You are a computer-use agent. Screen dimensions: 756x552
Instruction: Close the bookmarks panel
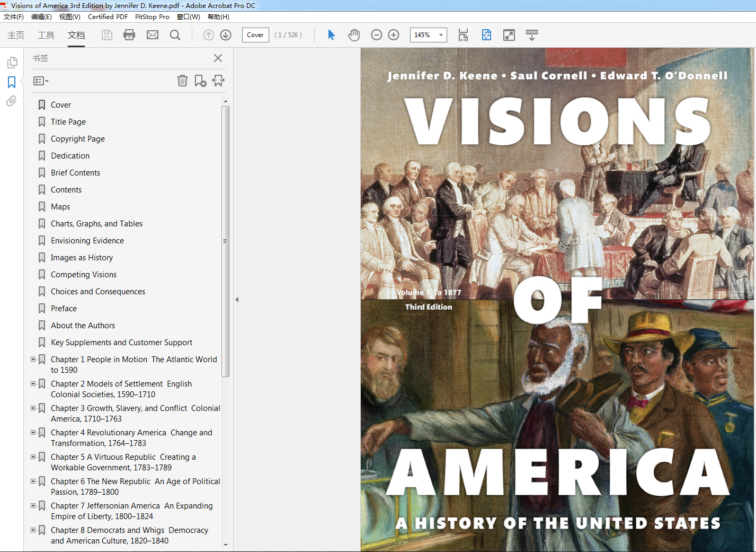pos(218,58)
